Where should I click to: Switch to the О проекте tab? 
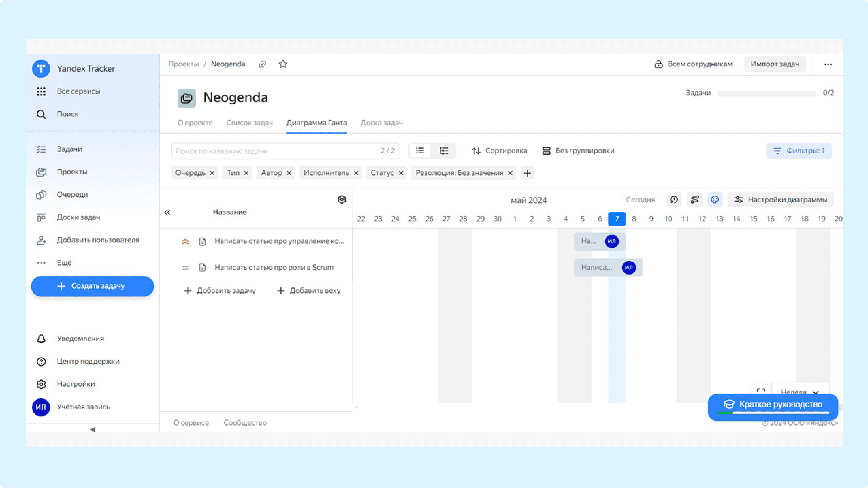click(195, 123)
